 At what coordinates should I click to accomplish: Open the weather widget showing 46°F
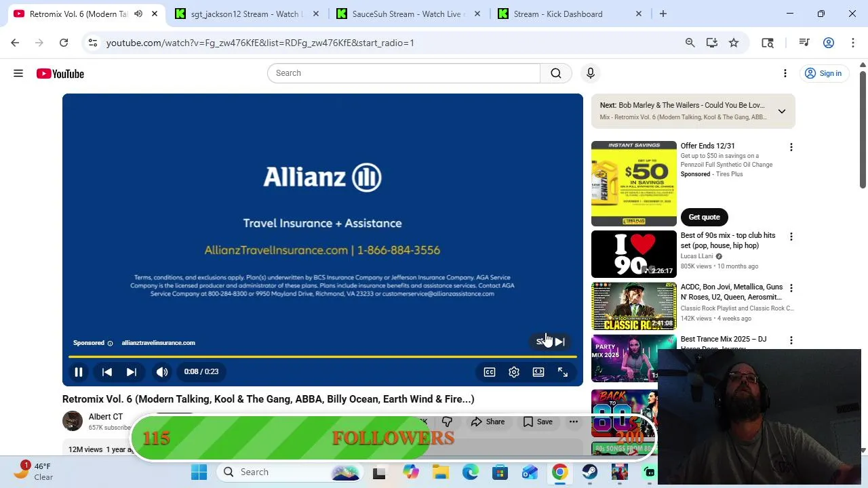click(x=35, y=472)
